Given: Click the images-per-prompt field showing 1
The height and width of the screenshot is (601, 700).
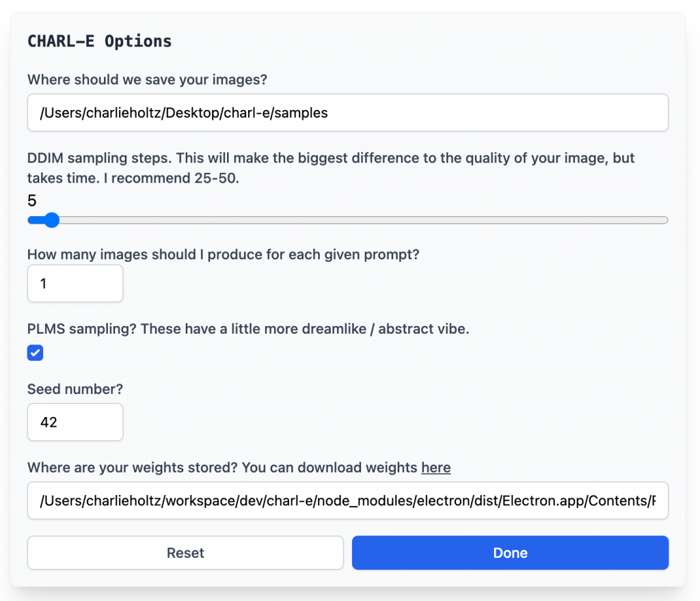Looking at the screenshot, I should point(75,283).
